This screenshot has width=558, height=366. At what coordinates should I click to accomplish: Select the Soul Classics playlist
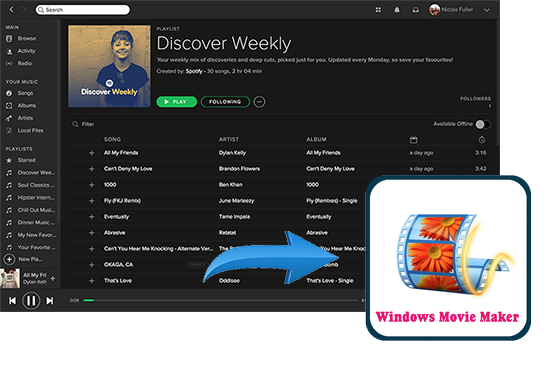(x=36, y=185)
